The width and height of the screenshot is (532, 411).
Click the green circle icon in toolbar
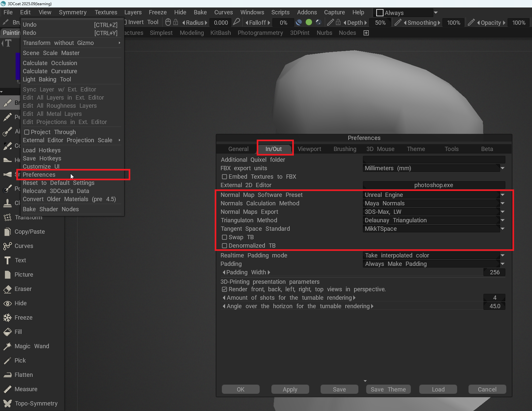coord(309,22)
